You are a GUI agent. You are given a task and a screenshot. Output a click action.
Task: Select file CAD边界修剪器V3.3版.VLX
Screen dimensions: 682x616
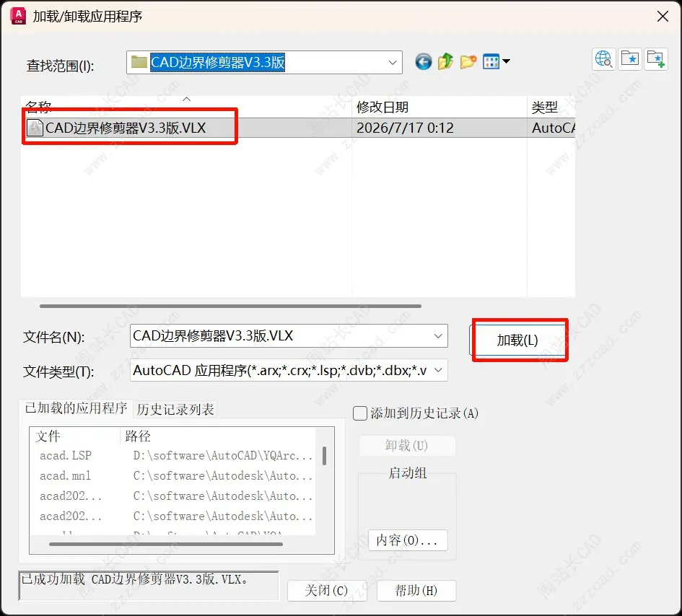126,128
